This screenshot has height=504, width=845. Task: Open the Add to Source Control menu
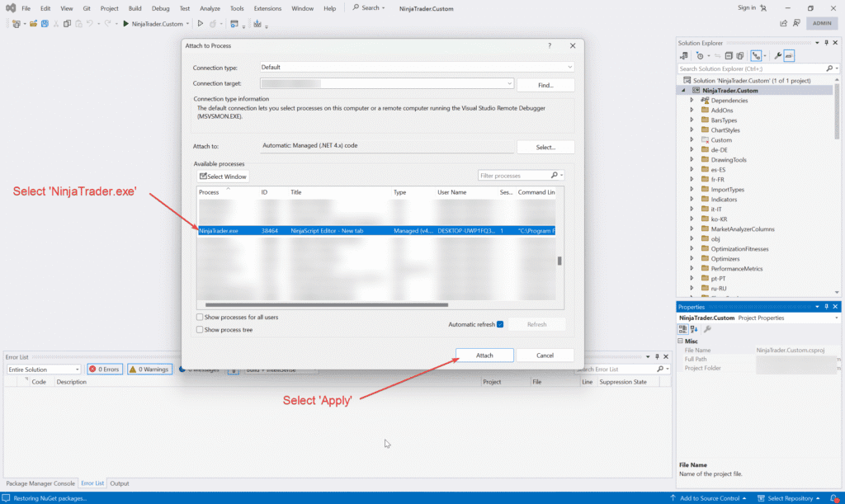pos(708,498)
